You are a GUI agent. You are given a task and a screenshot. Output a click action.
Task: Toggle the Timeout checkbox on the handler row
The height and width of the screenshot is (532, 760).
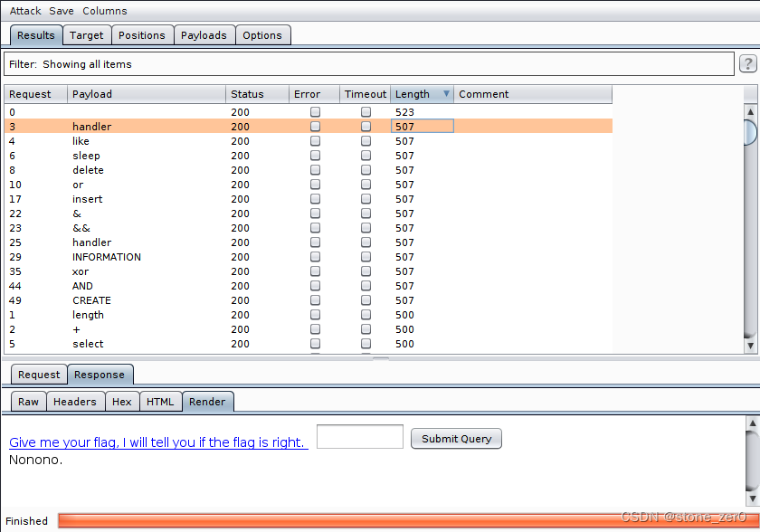366,126
